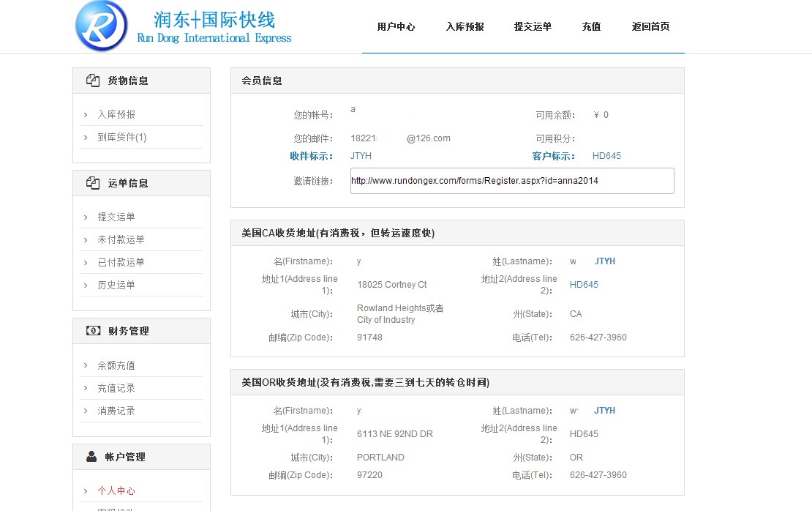Image resolution: width=812 pixels, height=511 pixels.
Task: Select 充值 in the top navigation
Action: click(x=591, y=26)
